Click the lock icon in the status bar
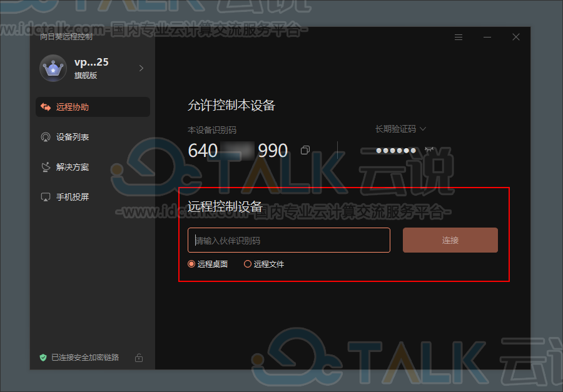The image size is (563, 392). point(139,358)
